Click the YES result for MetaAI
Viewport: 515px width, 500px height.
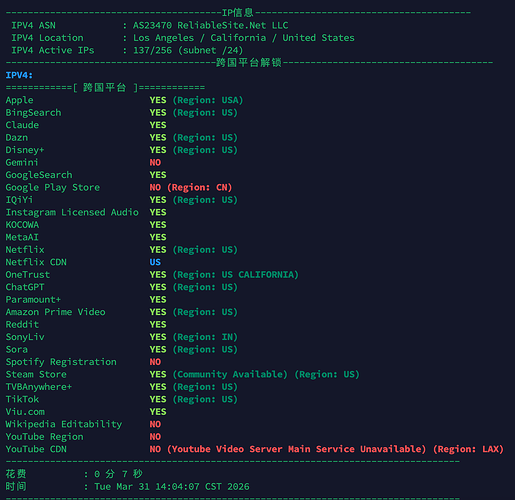[x=158, y=237]
